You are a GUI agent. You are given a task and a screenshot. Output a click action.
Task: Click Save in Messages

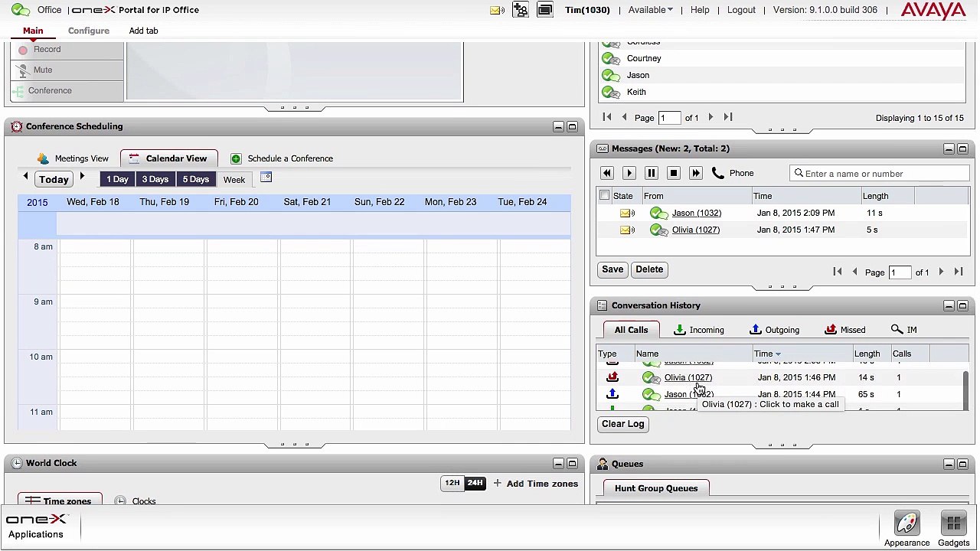click(x=612, y=269)
